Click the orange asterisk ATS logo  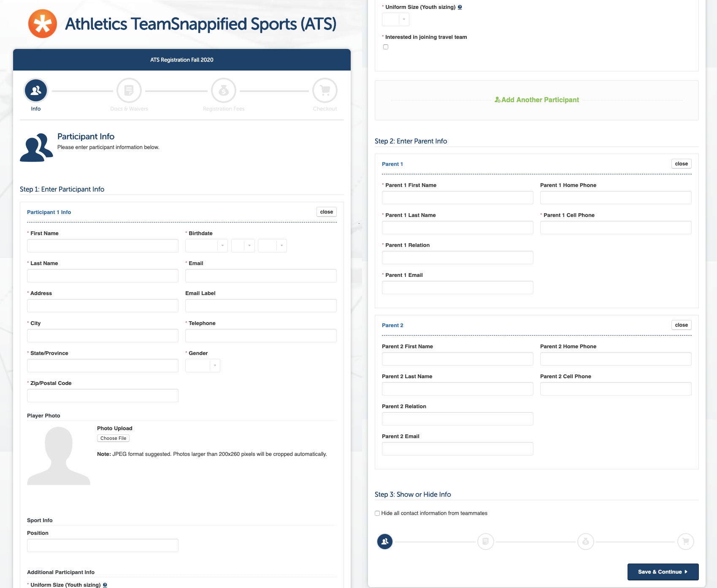click(x=43, y=24)
